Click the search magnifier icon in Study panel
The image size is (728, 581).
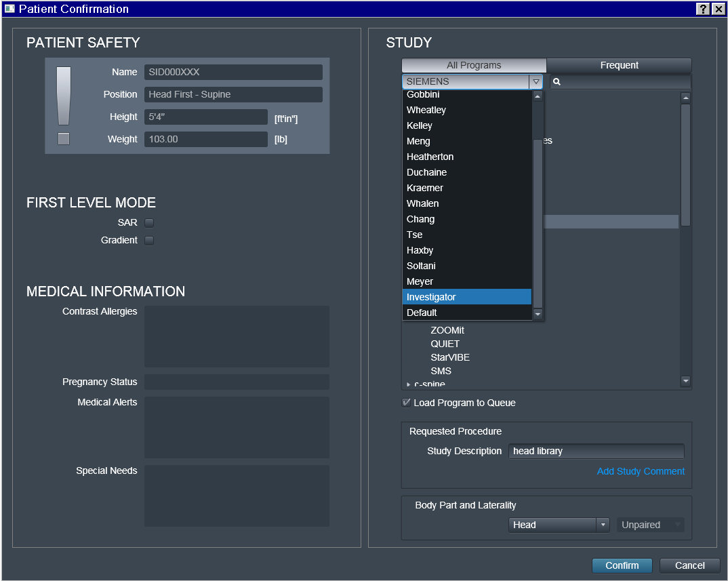pos(557,82)
